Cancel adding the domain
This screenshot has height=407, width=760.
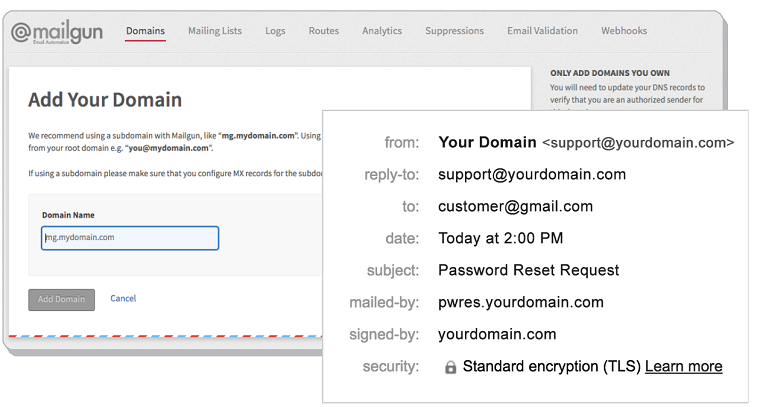[x=123, y=298]
